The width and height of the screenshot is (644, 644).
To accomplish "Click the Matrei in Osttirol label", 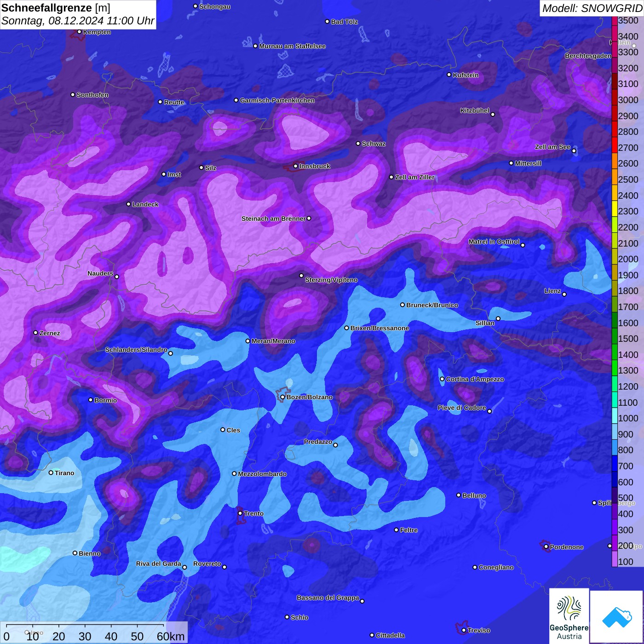I will pos(494,241).
